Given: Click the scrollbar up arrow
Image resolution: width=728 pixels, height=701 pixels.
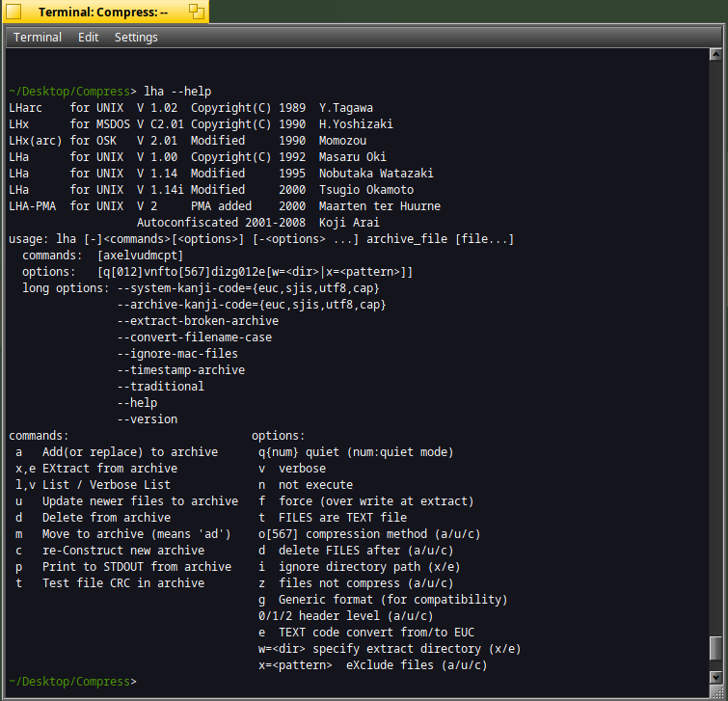Looking at the screenshot, I should click(715, 54).
